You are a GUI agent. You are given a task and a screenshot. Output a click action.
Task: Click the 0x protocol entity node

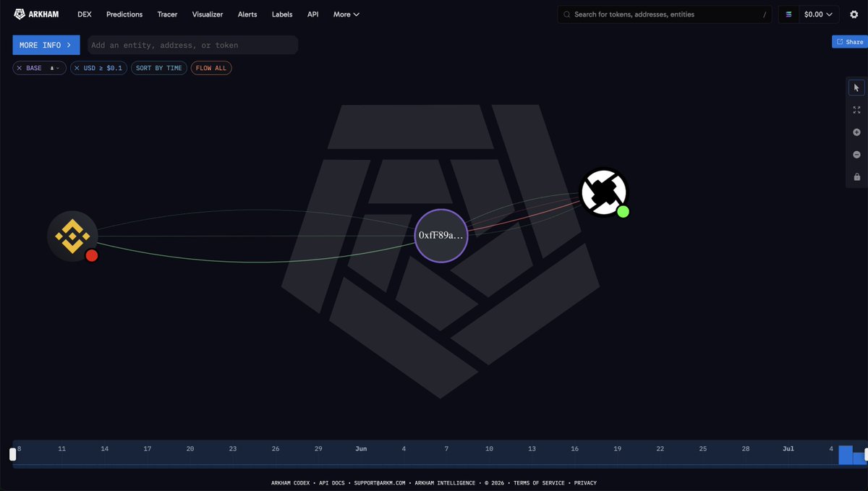604,192
